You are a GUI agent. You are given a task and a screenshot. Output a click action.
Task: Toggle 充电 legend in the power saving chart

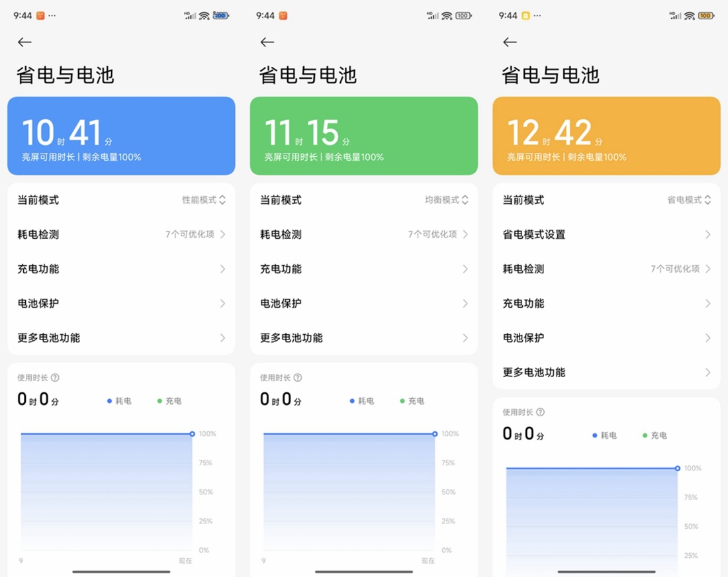pyautogui.click(x=655, y=435)
